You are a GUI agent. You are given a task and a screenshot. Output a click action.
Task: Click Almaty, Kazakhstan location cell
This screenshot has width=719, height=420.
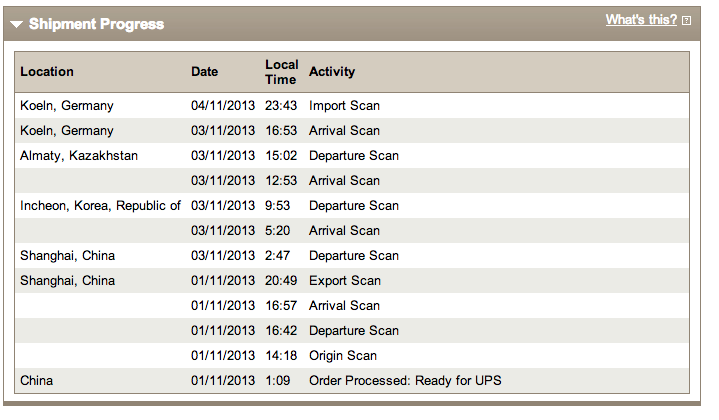79,156
